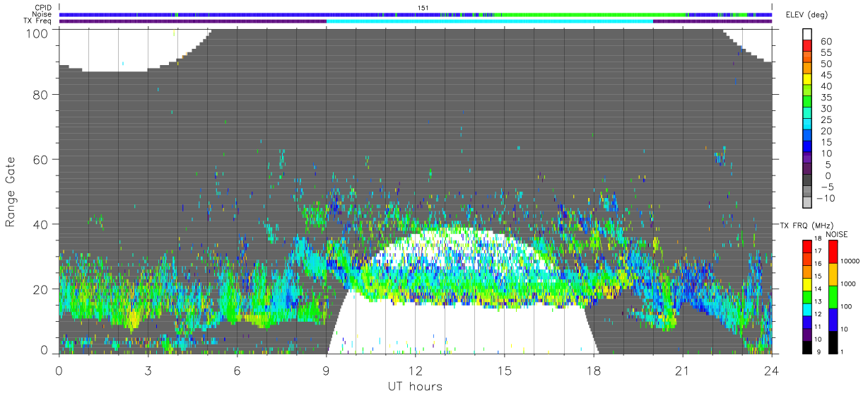Click TX FRQ legend tick label 12
Image resolution: width=868 pixels, height=401 pixels.
click(x=817, y=314)
